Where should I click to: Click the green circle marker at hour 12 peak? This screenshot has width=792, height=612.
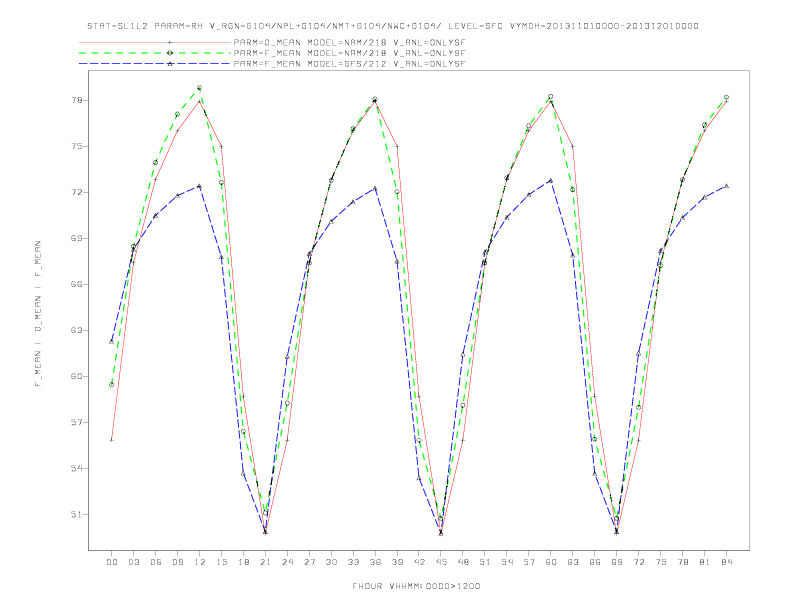click(x=200, y=88)
